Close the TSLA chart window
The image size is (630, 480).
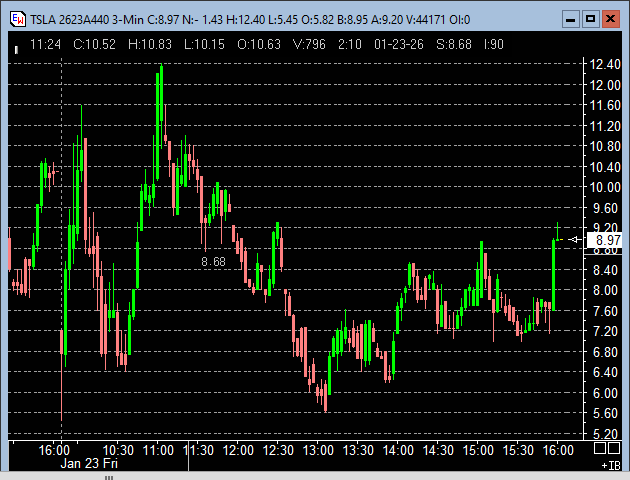coord(611,18)
